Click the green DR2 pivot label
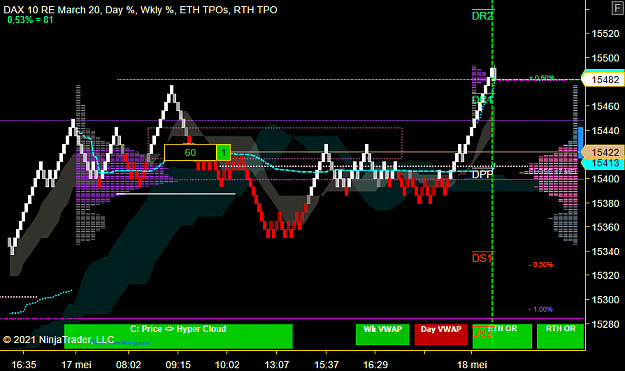Viewport: 625px width, 371px height. [482, 16]
